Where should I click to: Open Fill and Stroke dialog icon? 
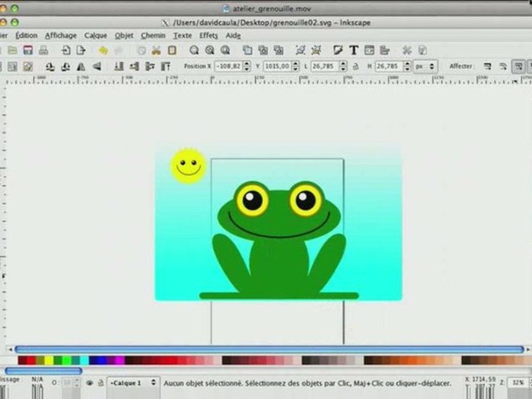click(x=338, y=50)
